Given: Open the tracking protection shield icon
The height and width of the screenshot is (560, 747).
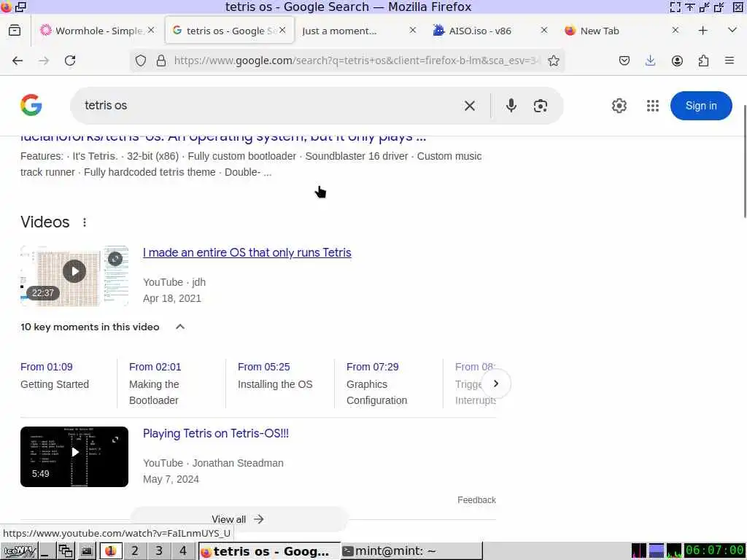Looking at the screenshot, I should coord(141,61).
